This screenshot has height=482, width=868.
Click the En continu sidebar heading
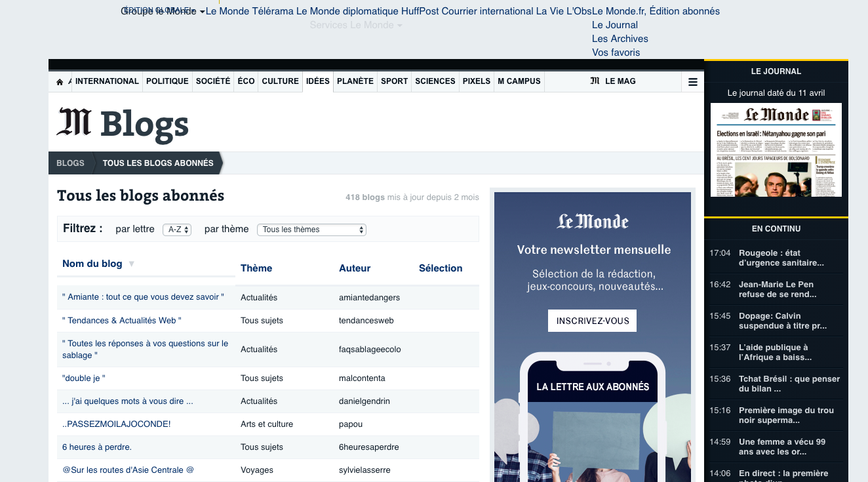[776, 229]
